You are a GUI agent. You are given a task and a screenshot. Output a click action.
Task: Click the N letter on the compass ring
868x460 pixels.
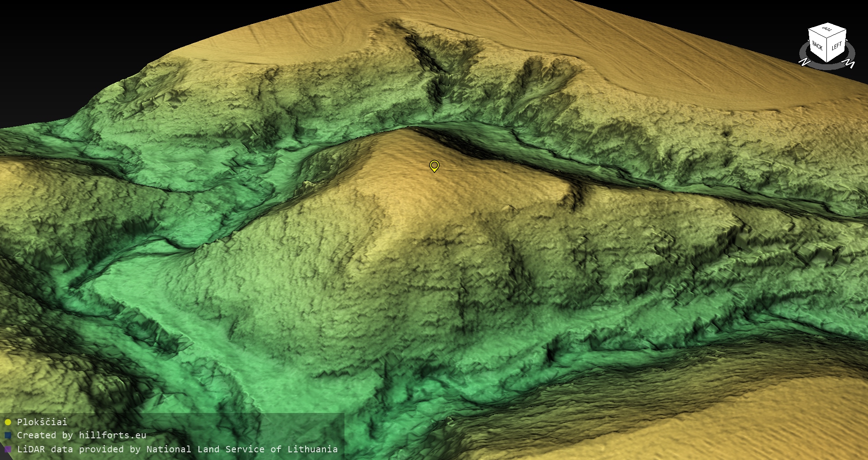804,62
